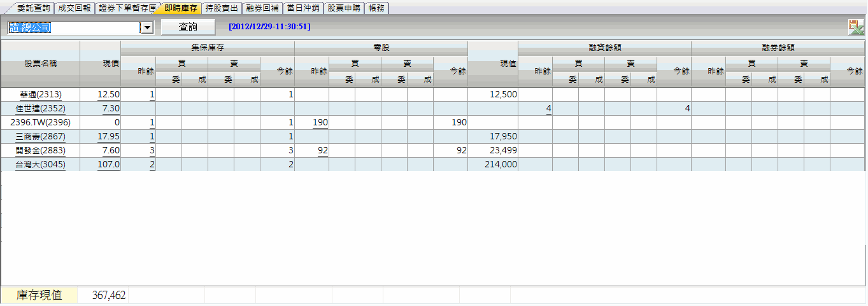The height and width of the screenshot is (306, 868).
Task: Click the 190 odd-lot balance for 2396.TW
Action: point(320,122)
